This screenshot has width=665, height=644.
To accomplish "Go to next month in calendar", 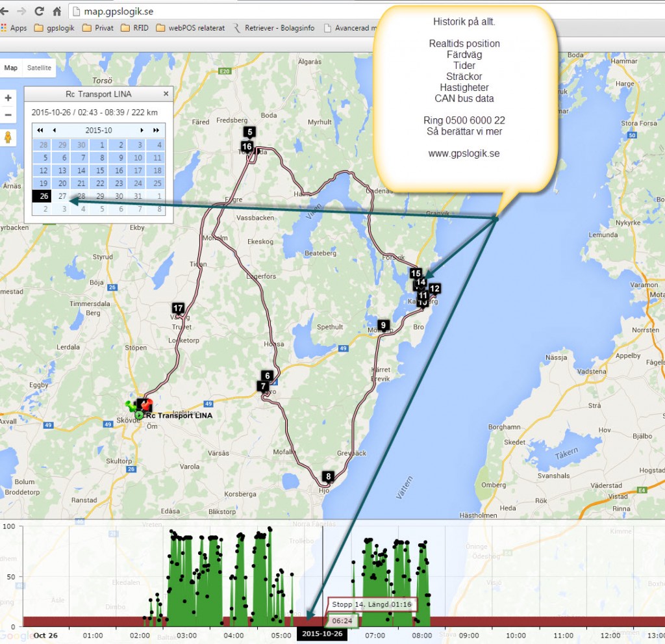I will (x=142, y=130).
